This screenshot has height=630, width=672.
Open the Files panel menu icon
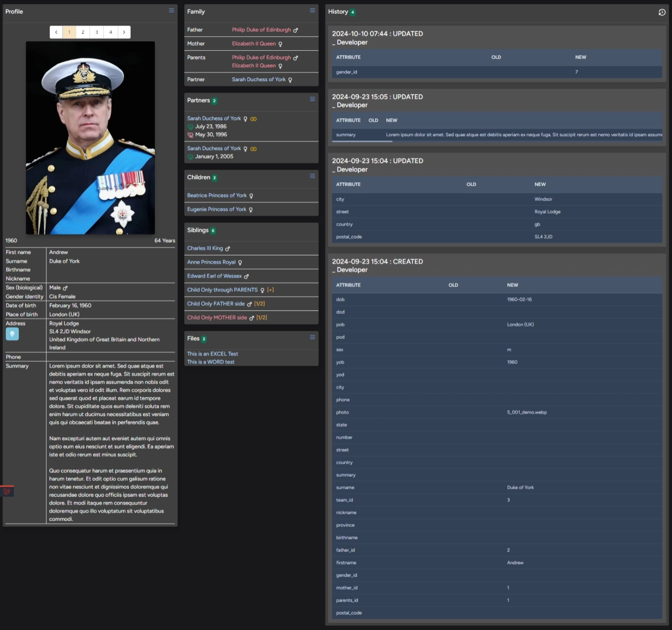tap(312, 338)
